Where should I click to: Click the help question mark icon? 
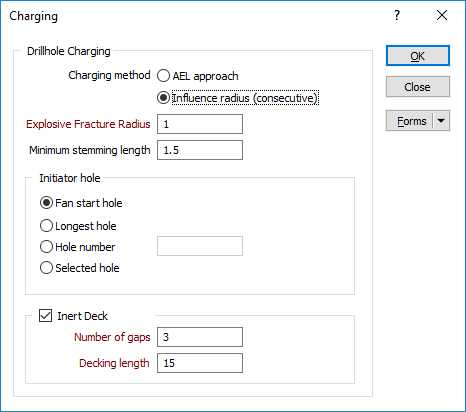pyautogui.click(x=397, y=15)
